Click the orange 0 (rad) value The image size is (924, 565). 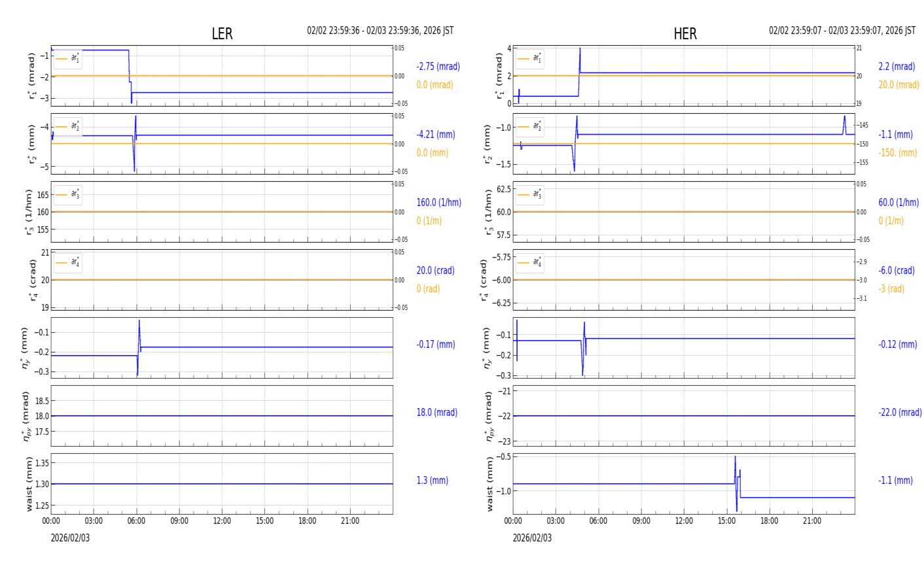tap(428, 289)
